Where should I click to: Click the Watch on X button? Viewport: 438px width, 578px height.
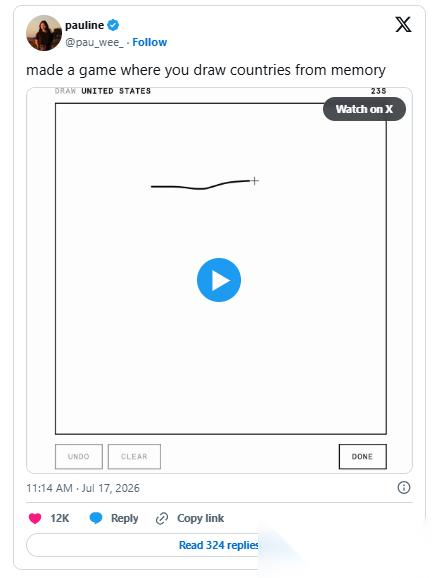tap(364, 109)
